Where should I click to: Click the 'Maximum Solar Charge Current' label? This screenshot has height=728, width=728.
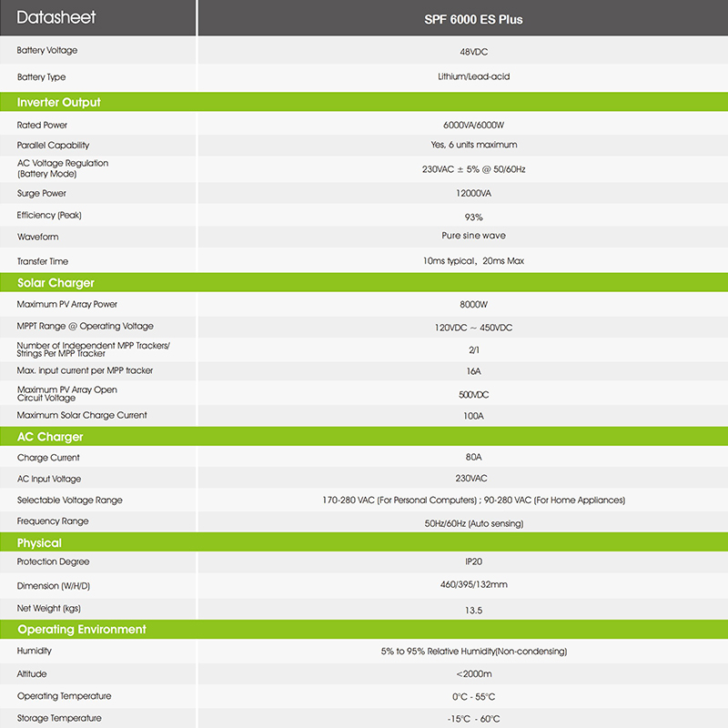[82, 415]
